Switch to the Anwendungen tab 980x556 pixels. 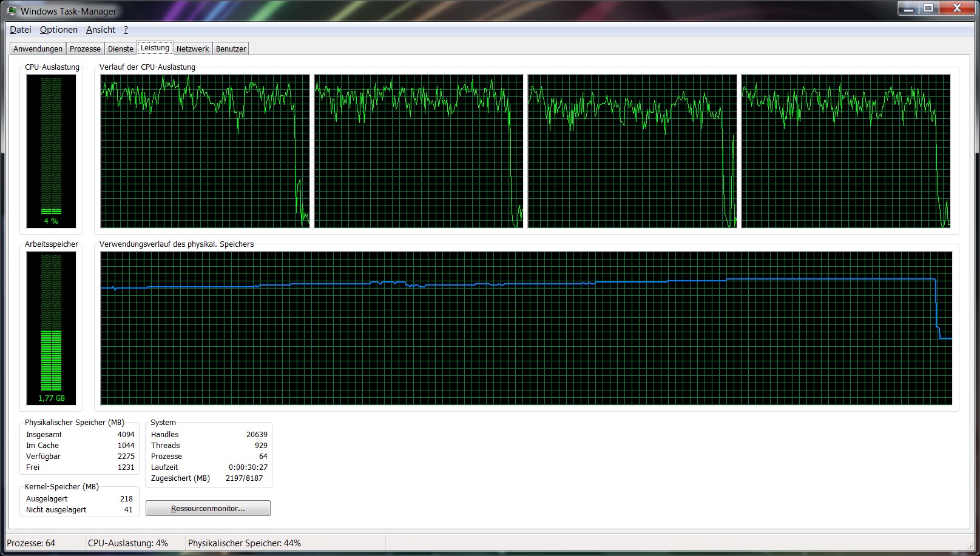(x=38, y=49)
